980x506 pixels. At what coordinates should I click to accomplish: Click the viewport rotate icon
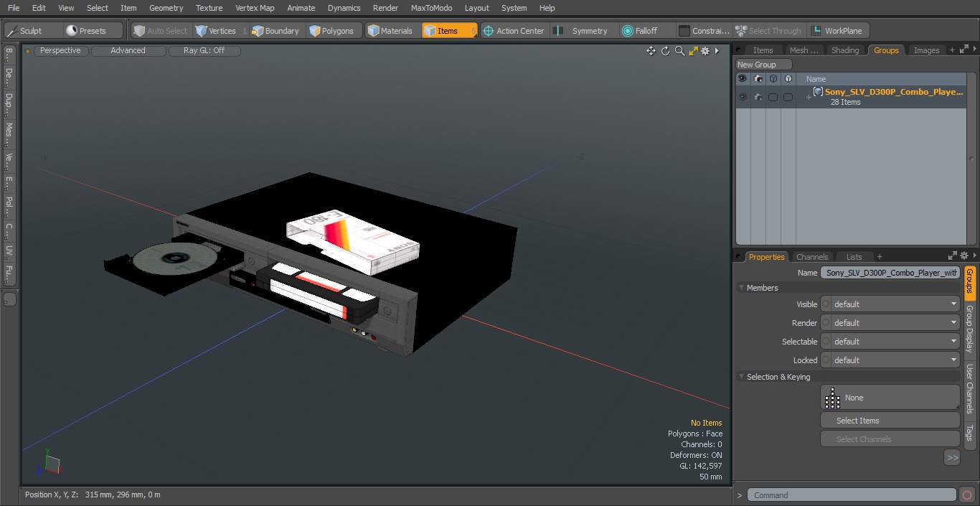pos(665,51)
